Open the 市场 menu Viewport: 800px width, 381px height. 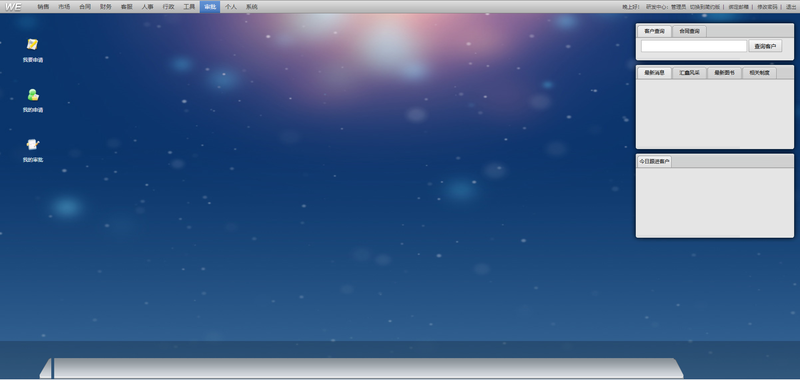pos(64,7)
